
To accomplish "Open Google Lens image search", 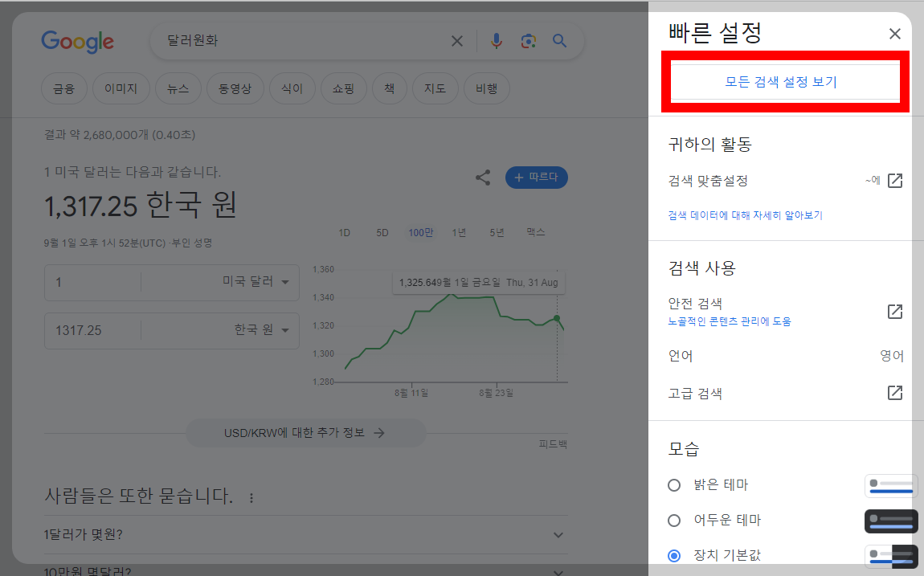I will click(x=529, y=41).
